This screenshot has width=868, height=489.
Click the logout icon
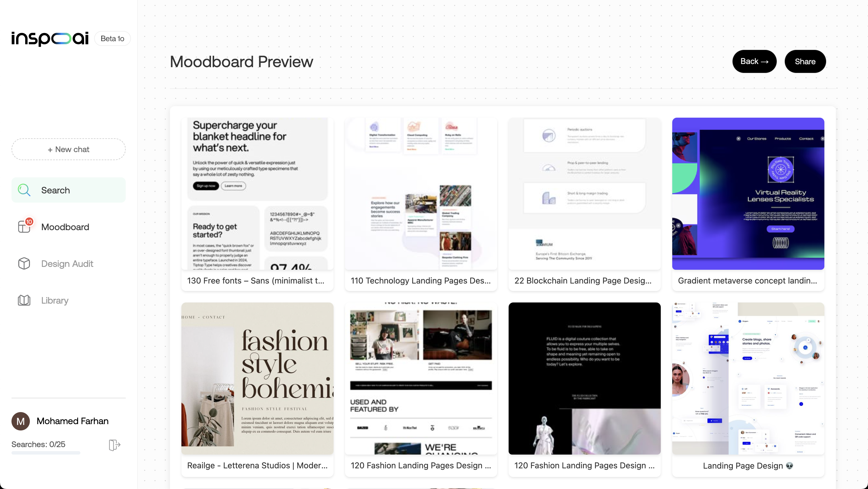[x=114, y=445]
